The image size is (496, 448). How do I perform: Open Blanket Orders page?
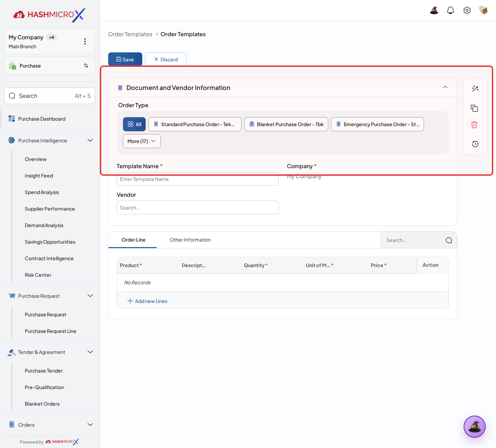(42, 404)
